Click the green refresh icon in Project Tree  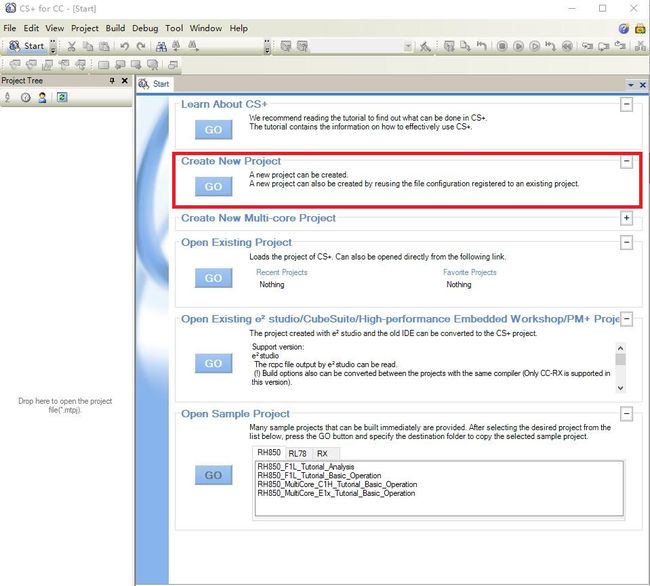coord(62,97)
